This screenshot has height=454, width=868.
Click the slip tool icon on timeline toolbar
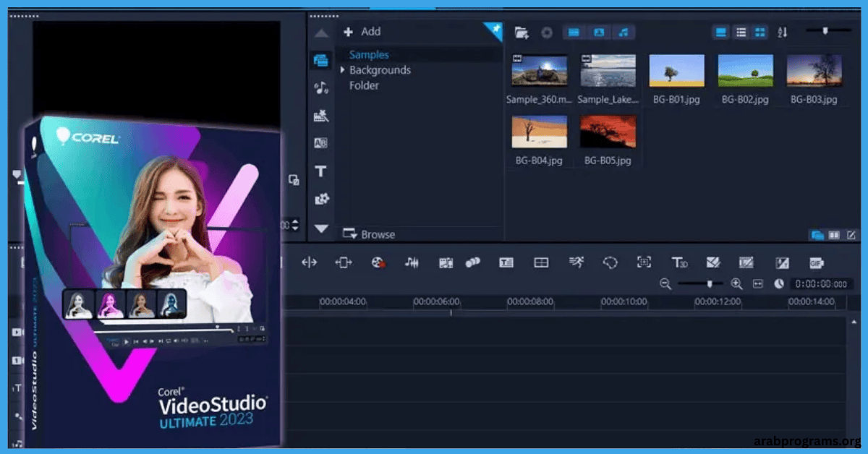pyautogui.click(x=309, y=262)
